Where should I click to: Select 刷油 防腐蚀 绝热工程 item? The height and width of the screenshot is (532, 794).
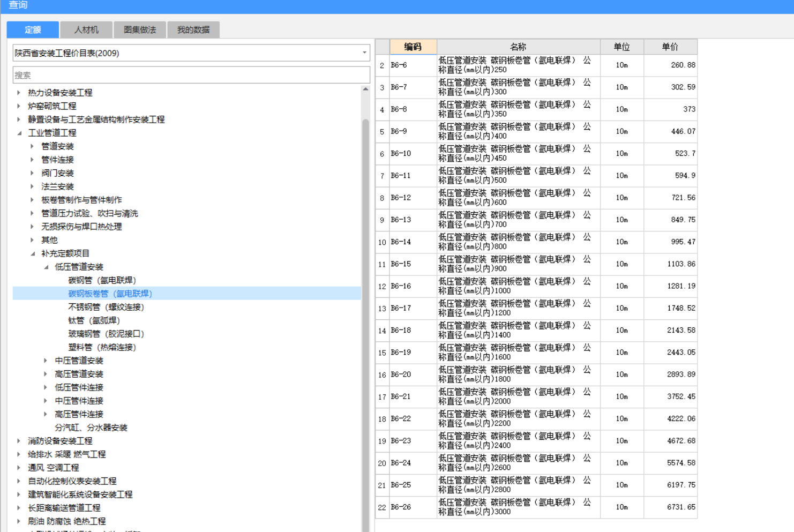click(x=67, y=521)
